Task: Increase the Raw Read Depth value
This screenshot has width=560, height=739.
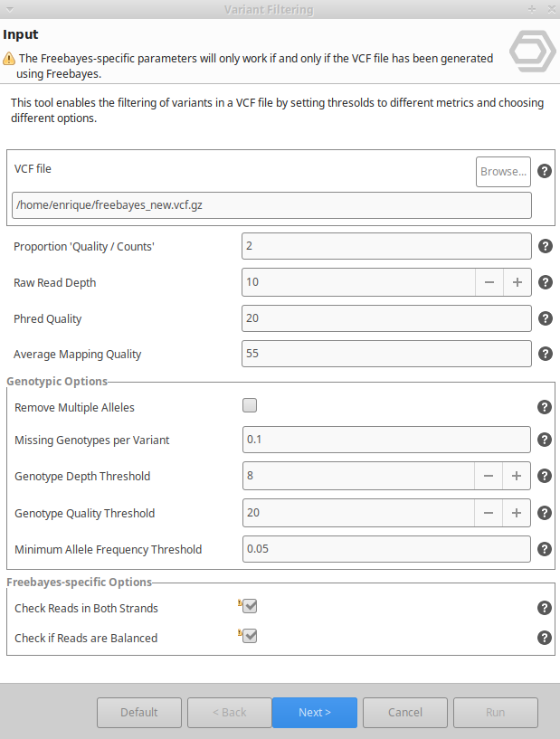Action: [517, 282]
